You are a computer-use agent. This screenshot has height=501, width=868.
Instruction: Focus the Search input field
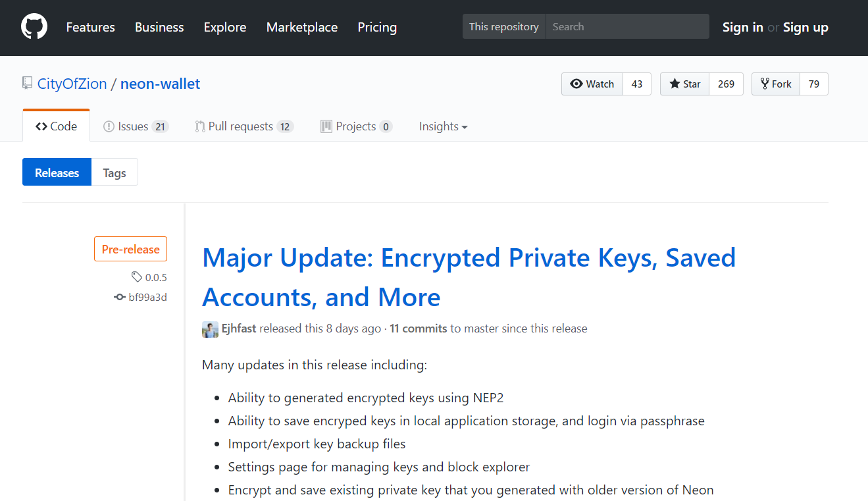pos(627,27)
